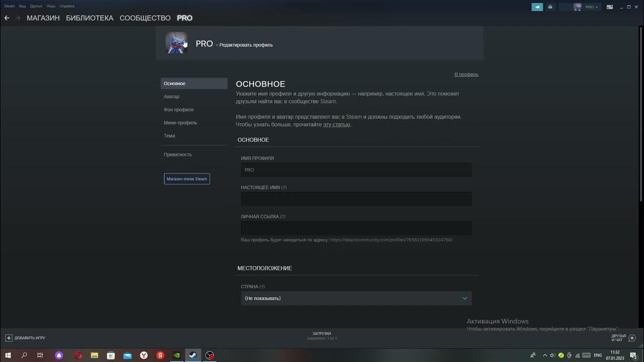Click the Личная ссылка input field
The image size is (644, 362).
356,228
